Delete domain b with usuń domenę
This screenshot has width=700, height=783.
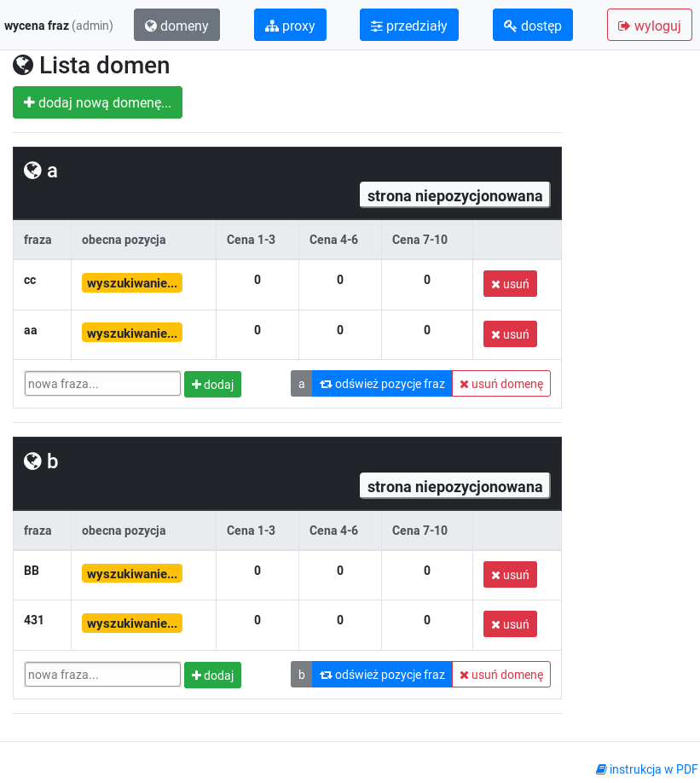pyautogui.click(x=501, y=675)
